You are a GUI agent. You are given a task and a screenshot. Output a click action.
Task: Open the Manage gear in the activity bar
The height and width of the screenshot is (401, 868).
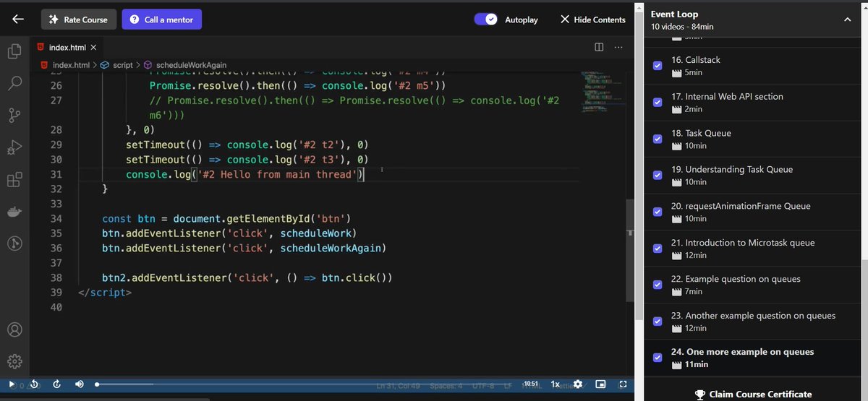click(14, 361)
